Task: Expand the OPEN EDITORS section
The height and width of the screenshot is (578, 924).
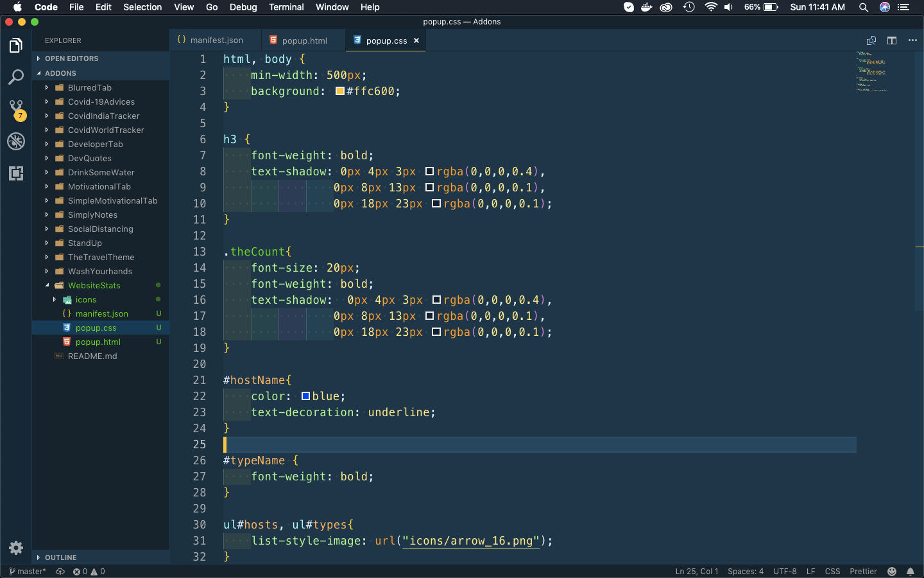Action: coord(101,58)
